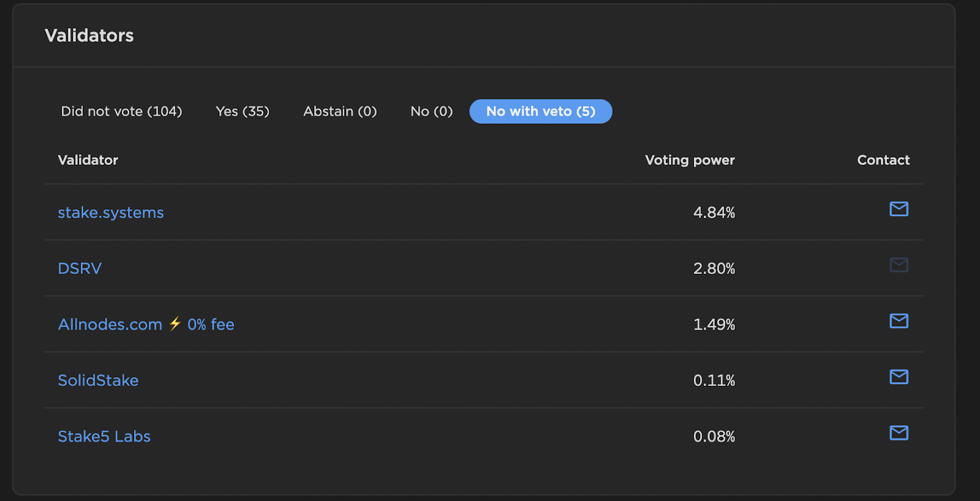Viewport: 980px width, 501px height.
Task: Open the No (0) tab
Action: pos(431,111)
